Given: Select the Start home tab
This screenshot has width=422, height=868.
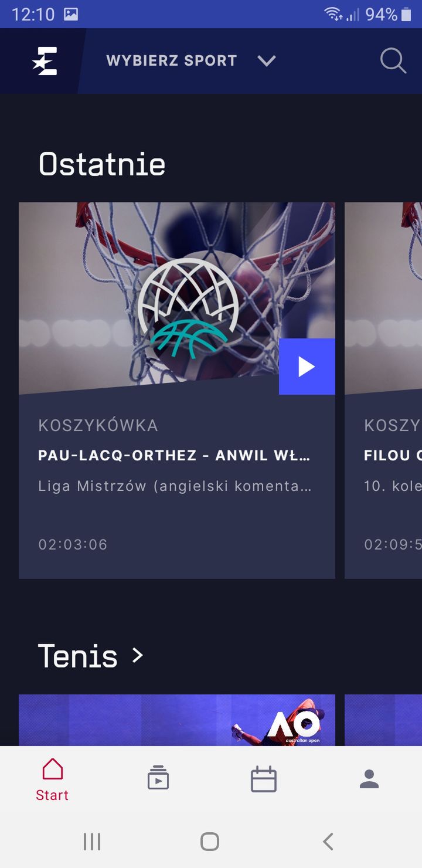Looking at the screenshot, I should point(52,779).
